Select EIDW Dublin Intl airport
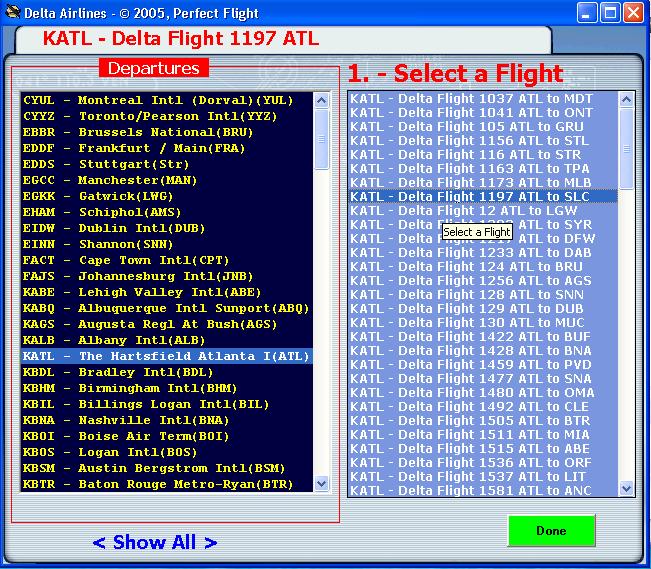The width and height of the screenshot is (651, 569). 167,228
